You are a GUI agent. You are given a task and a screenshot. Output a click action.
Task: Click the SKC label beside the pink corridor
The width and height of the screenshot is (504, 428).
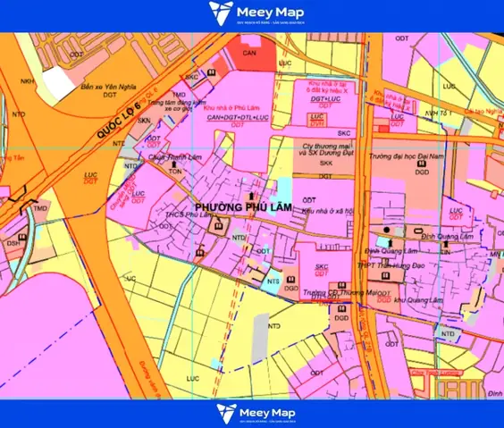coord(344,133)
